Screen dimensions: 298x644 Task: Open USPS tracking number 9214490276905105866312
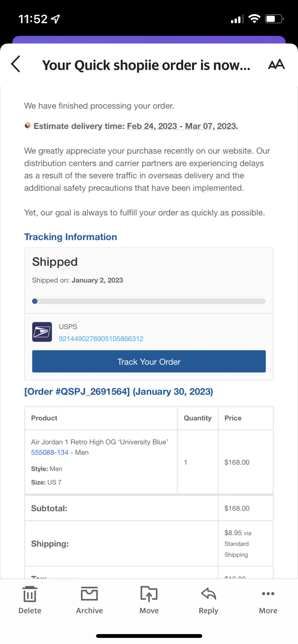[101, 339]
